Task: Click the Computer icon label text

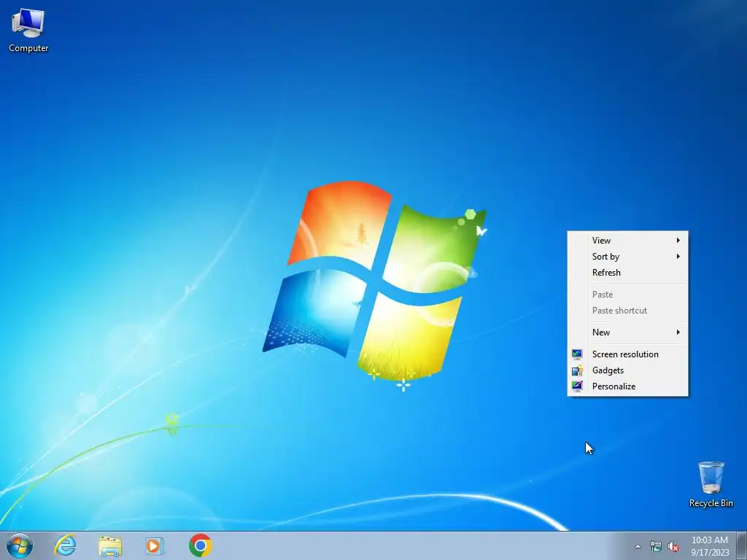Action: pos(28,48)
